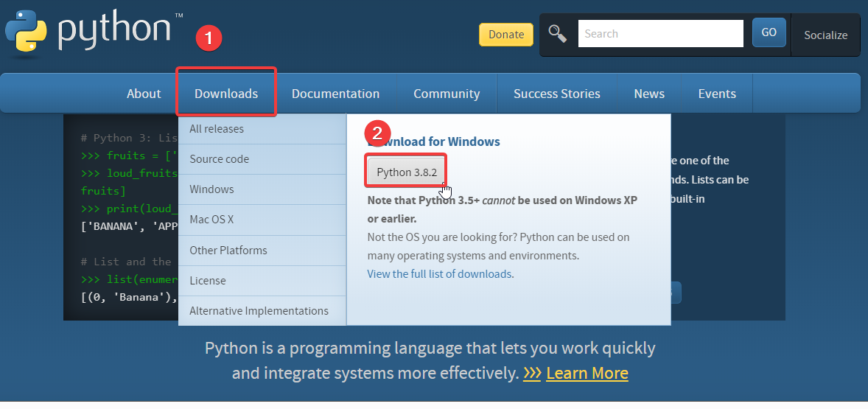Open the Downloads menu

pyautogui.click(x=226, y=94)
